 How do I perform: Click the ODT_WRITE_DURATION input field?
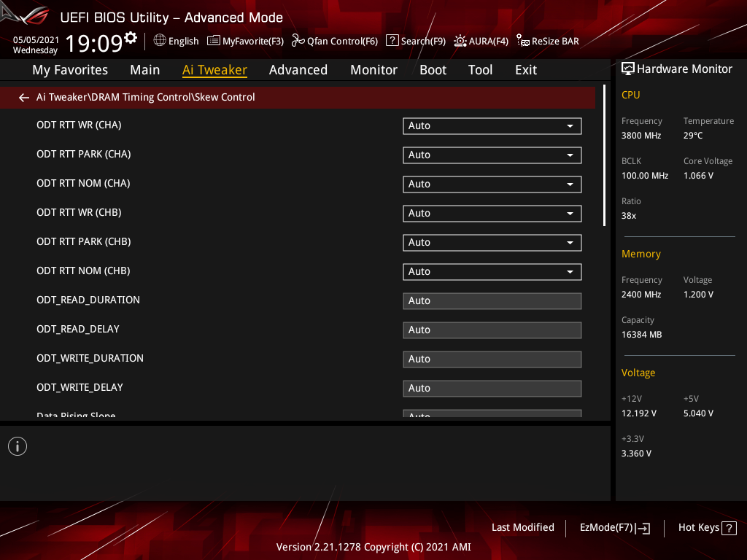coord(492,359)
